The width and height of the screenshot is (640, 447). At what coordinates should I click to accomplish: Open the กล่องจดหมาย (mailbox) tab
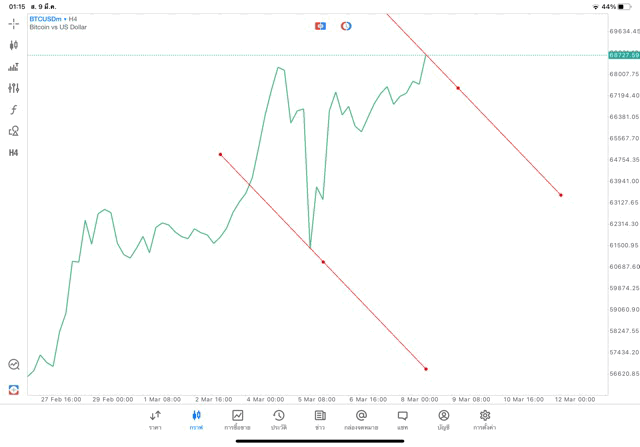pos(361,420)
